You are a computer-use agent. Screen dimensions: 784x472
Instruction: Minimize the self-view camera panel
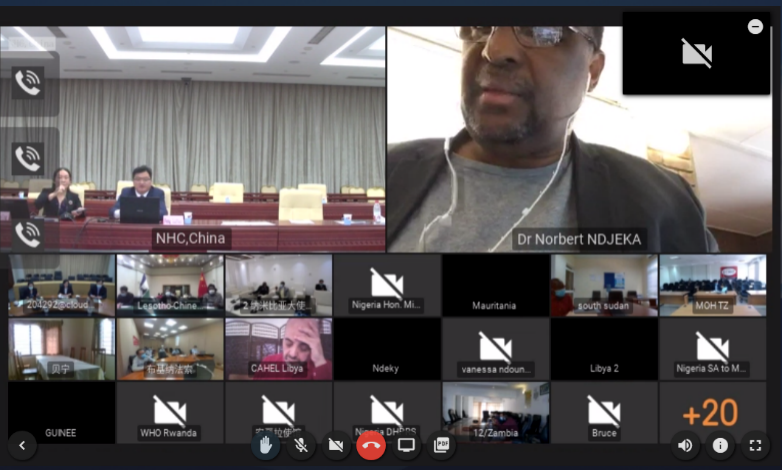[755, 27]
